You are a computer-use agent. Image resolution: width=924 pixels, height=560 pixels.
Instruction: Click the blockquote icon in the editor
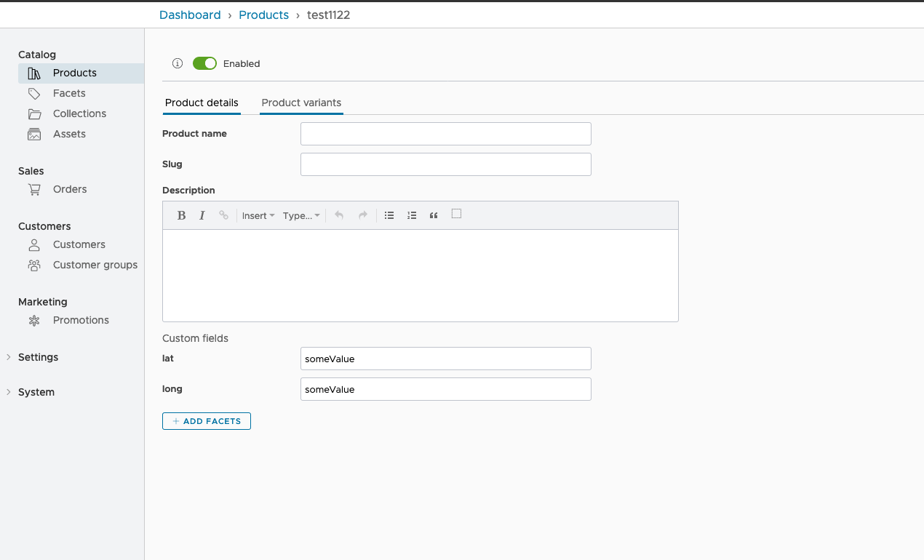(x=434, y=215)
